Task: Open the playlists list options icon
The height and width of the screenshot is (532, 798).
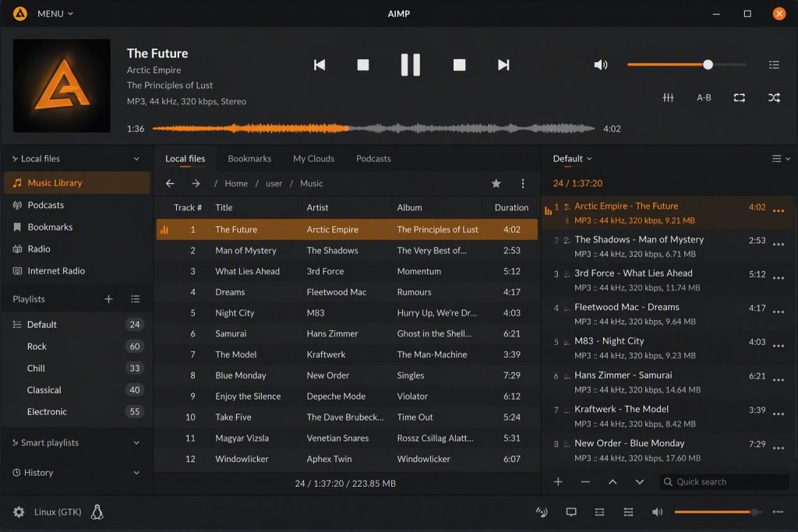Action: 135,299
